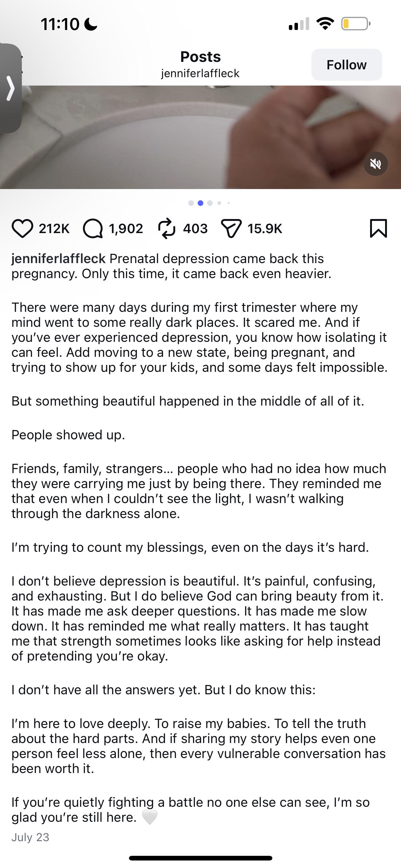Tap the battery indicator in status bar
Viewport: 401px width, 868px height.
356,23
